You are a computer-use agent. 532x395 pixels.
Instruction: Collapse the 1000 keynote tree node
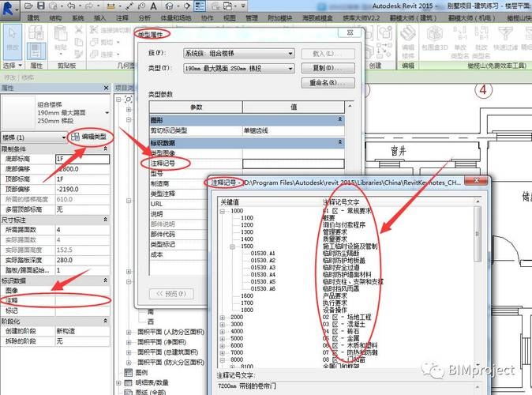pos(223,211)
